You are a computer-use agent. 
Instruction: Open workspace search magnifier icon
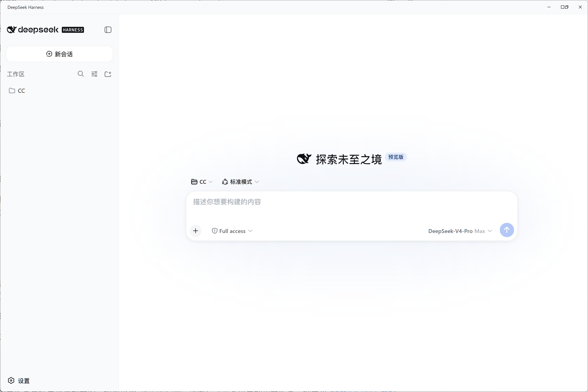pyautogui.click(x=81, y=74)
